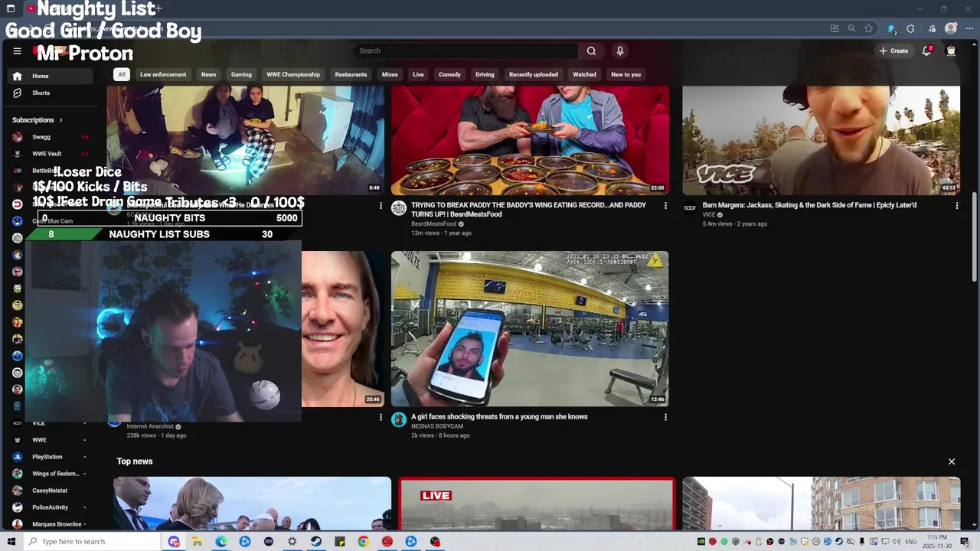Select the All filter chip
Image resolution: width=980 pixels, height=551 pixels.
pyautogui.click(x=121, y=74)
